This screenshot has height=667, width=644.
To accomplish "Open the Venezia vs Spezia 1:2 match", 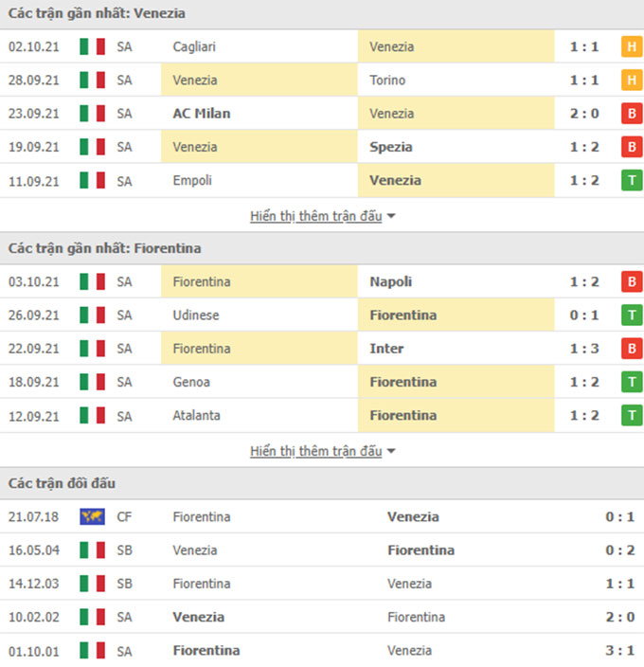I will coord(322,147).
